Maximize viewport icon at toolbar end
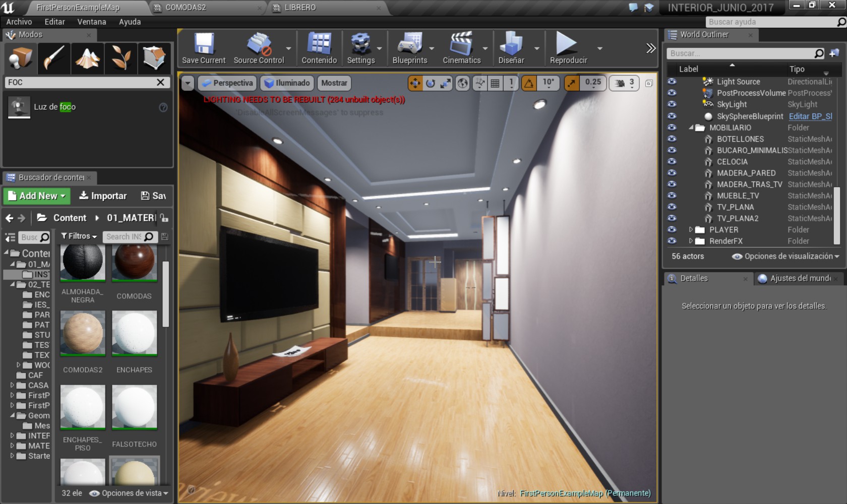Screen dimensions: 847x504 (x=649, y=83)
